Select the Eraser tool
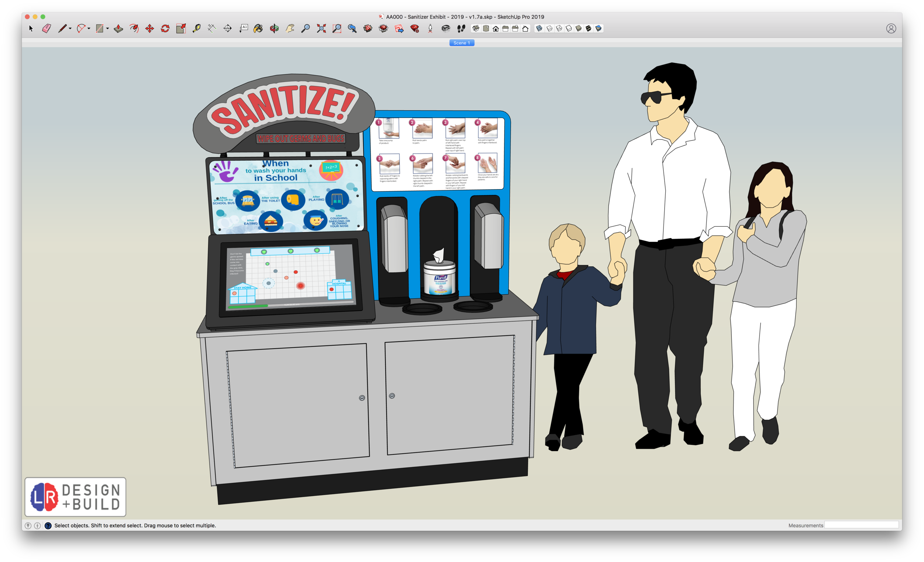924x562 pixels. click(x=46, y=28)
